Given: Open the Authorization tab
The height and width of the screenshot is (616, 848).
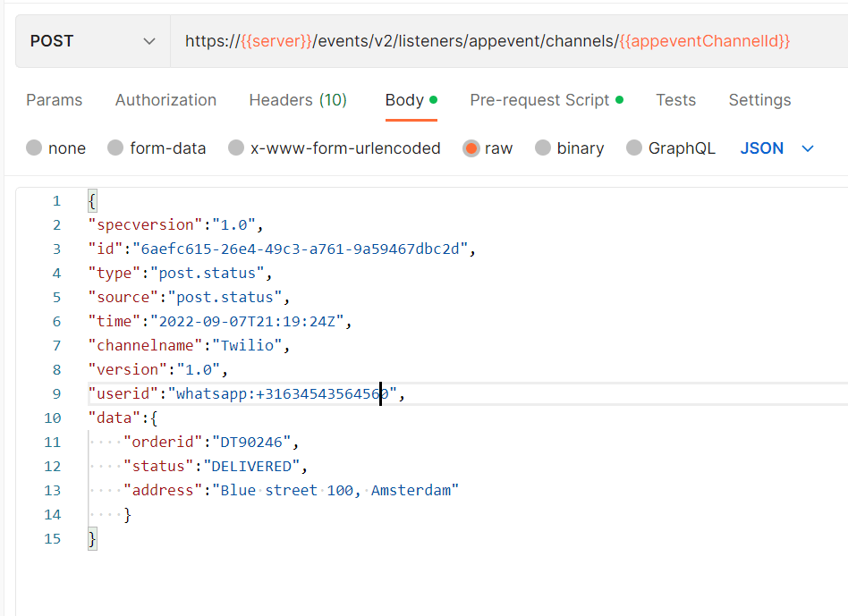Looking at the screenshot, I should point(165,100).
